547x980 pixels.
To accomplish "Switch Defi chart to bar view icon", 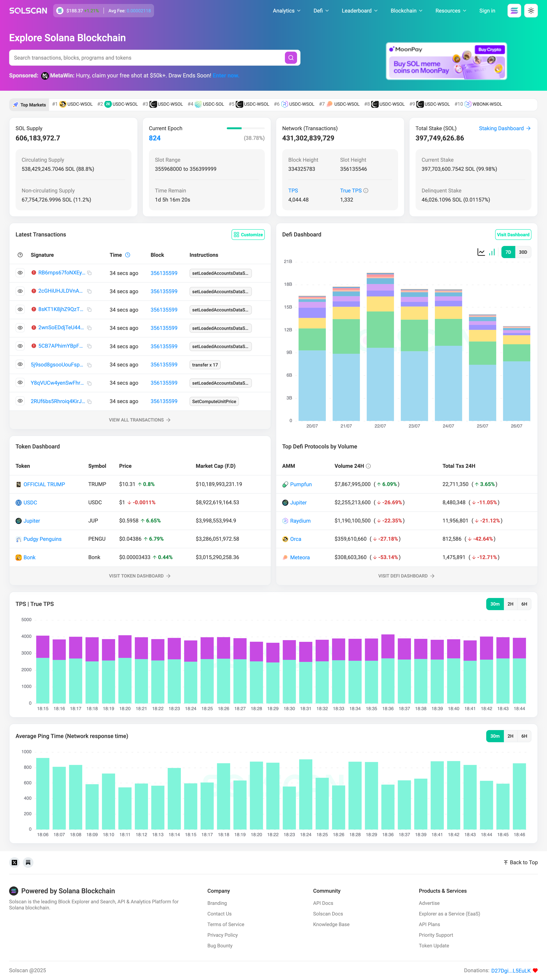I will [x=492, y=252].
